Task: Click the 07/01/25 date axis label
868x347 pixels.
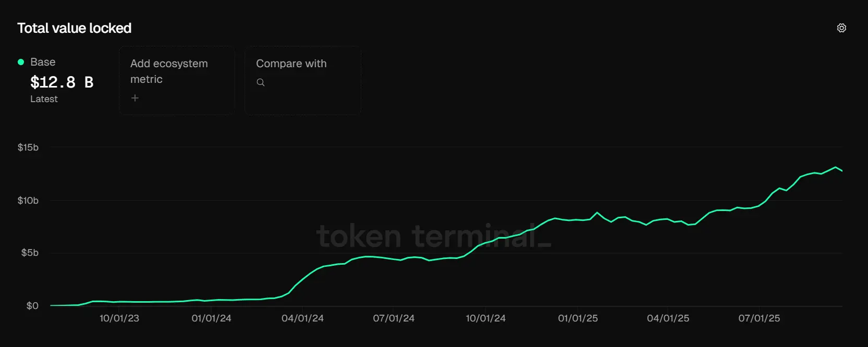Action: coord(759,318)
